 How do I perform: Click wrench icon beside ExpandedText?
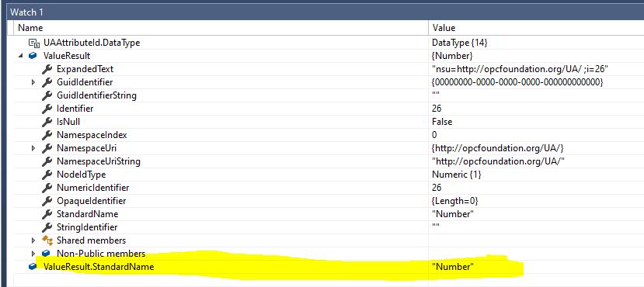pos(47,69)
